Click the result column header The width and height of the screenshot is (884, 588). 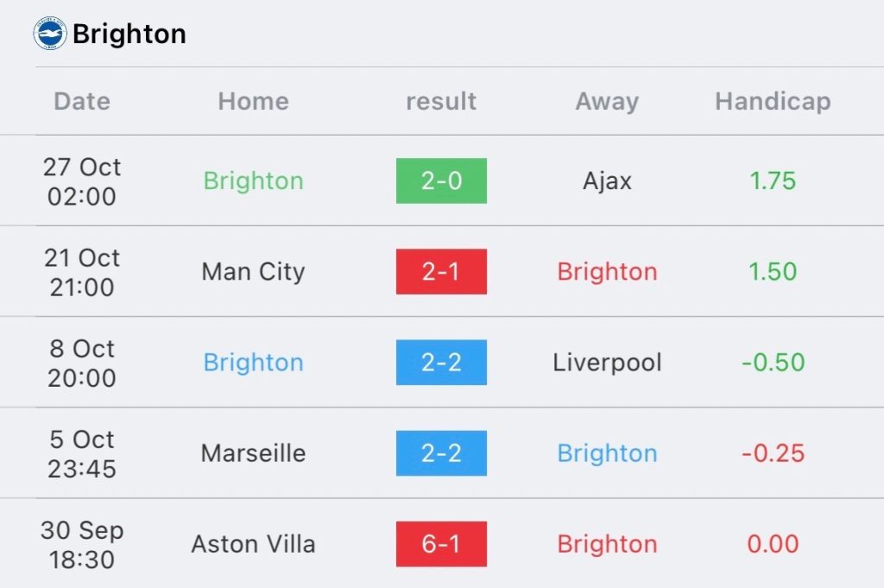(441, 102)
